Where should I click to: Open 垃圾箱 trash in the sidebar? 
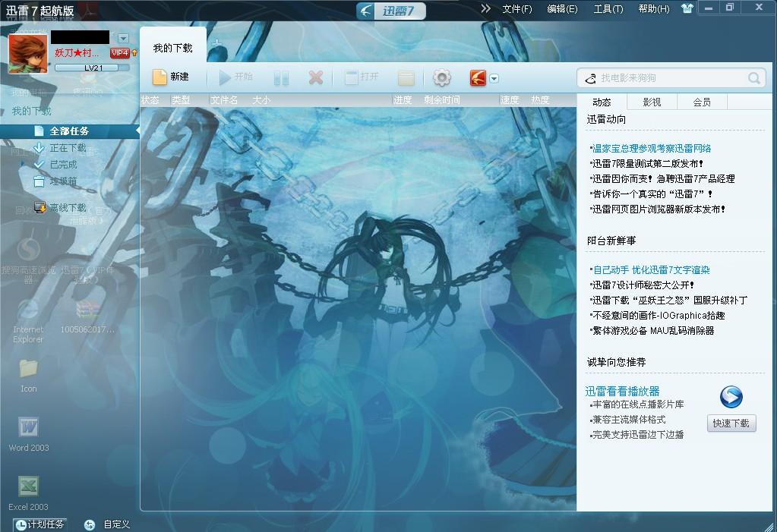click(x=63, y=181)
